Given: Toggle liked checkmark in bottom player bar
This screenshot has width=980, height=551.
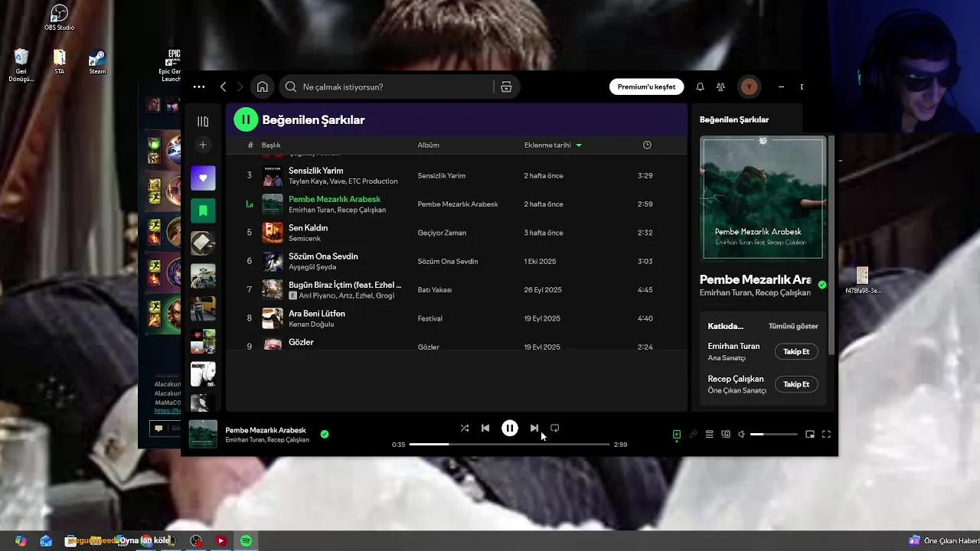Looking at the screenshot, I should point(325,434).
